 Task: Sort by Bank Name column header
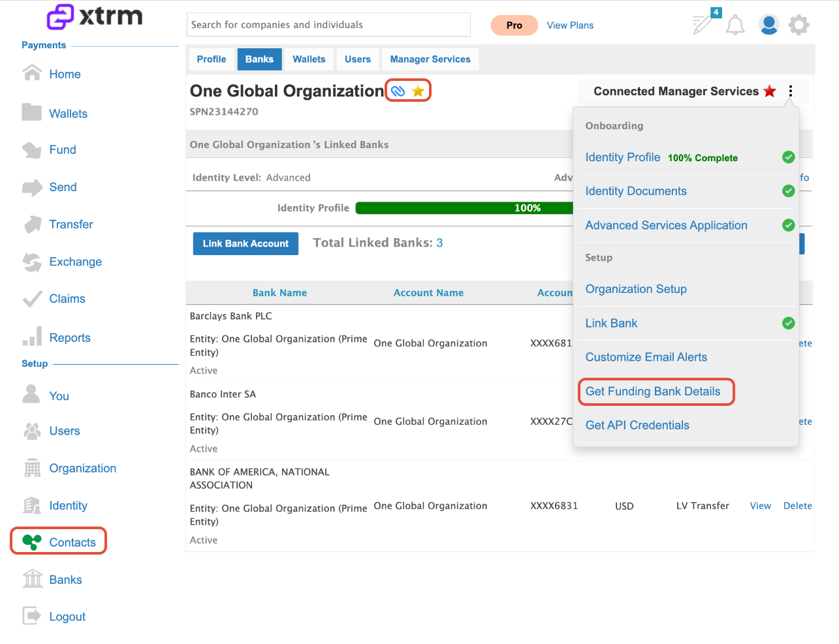coord(279,293)
